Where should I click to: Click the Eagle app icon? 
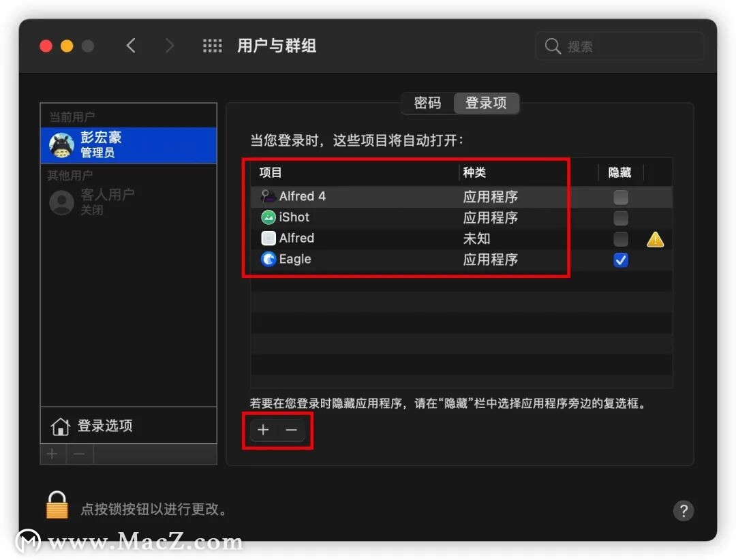269,260
